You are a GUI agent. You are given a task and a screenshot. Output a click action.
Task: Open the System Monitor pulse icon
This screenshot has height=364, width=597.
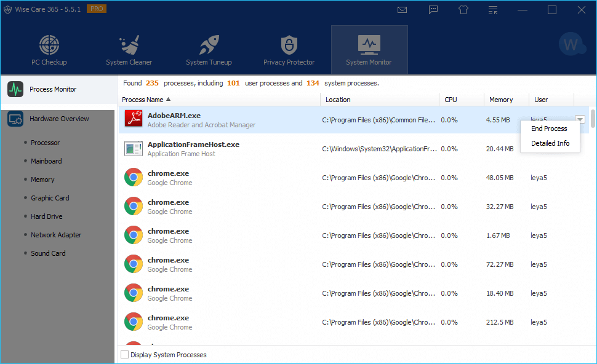click(x=369, y=44)
